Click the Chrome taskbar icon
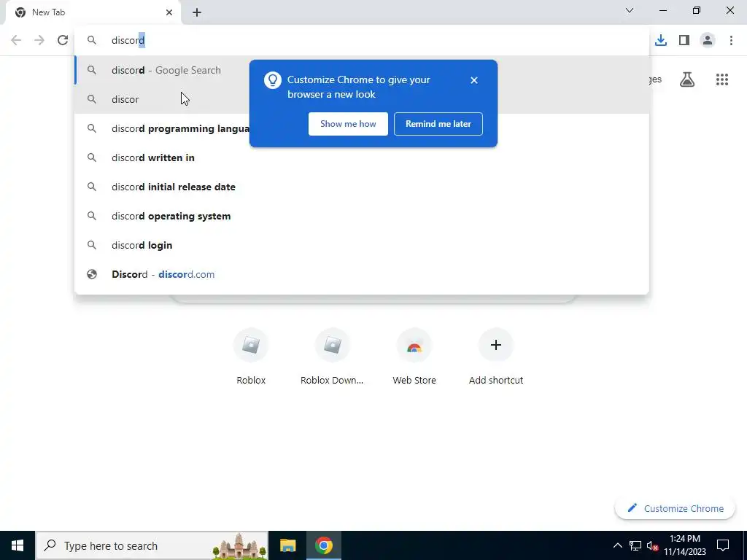 [323, 545]
